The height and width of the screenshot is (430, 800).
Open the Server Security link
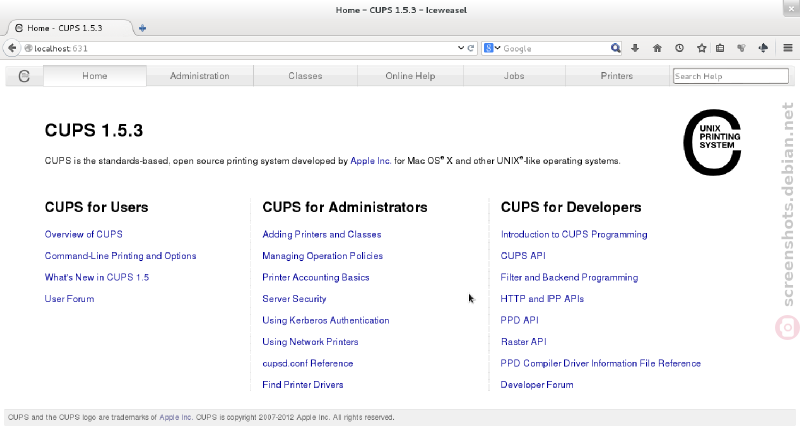(x=294, y=298)
